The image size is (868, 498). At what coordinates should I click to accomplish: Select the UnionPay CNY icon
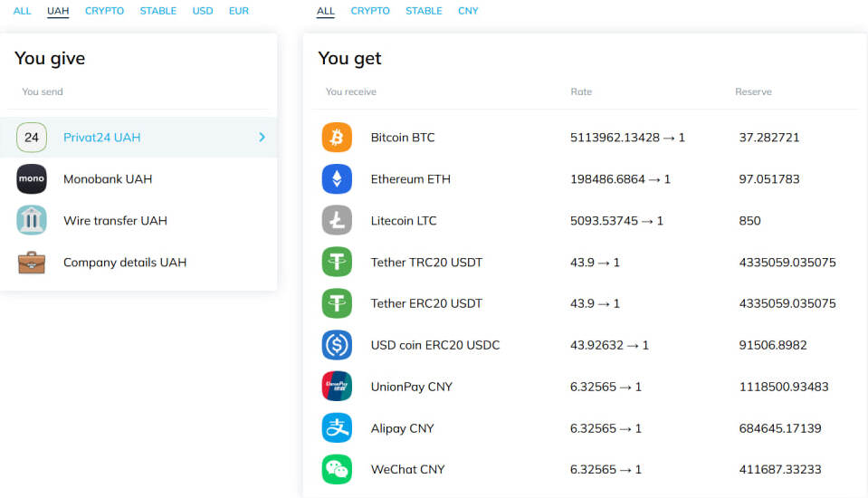pyautogui.click(x=337, y=387)
